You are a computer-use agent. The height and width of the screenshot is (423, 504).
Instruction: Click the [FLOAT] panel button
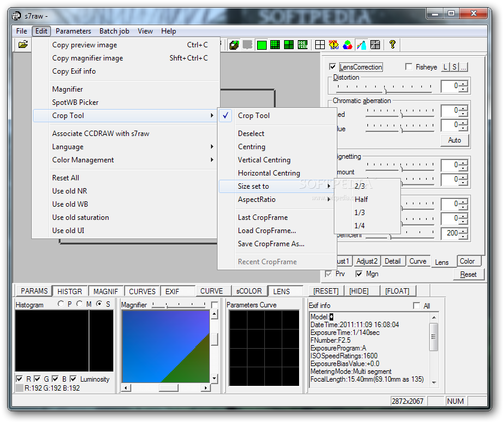397,291
